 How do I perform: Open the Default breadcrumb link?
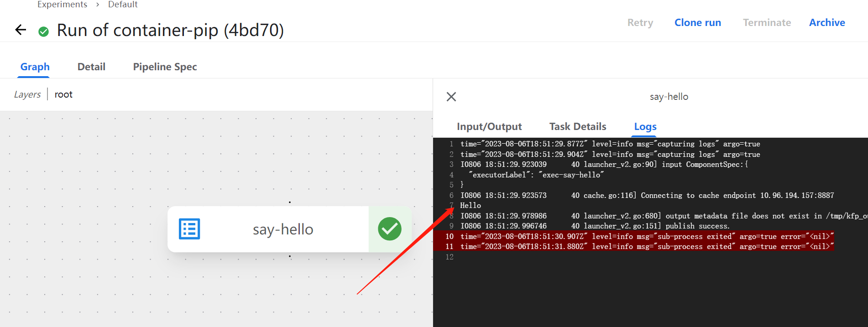123,5
